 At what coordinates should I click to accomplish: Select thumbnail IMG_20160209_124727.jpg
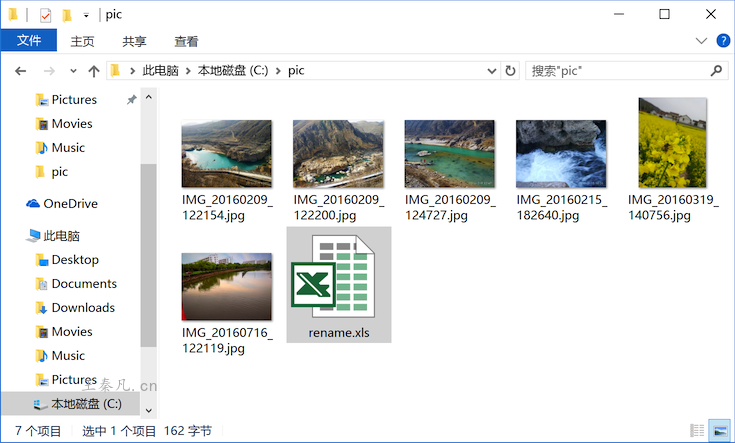click(450, 154)
